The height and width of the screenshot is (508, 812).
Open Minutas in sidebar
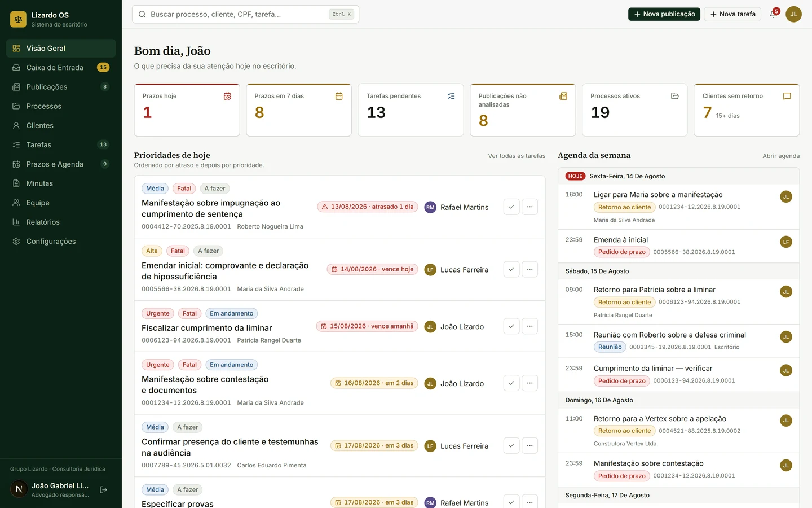click(61, 183)
